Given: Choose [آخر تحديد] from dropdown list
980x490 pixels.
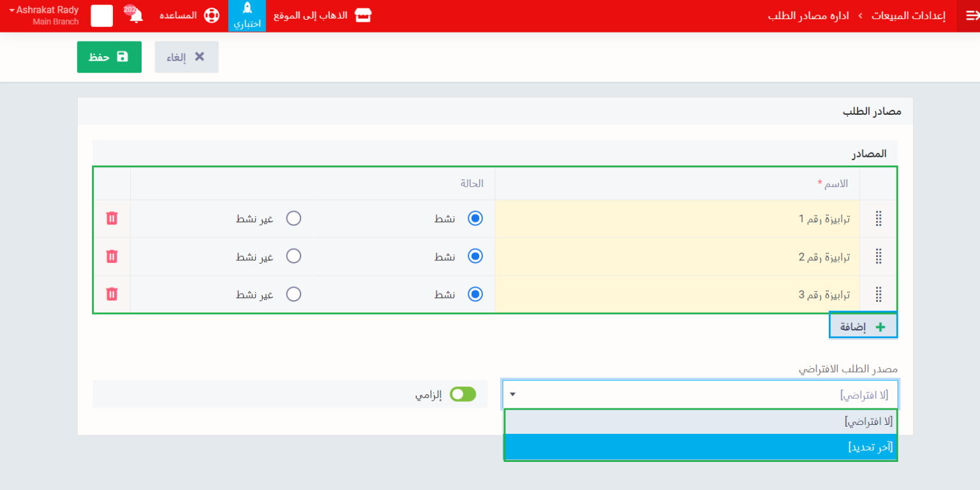Looking at the screenshot, I should click(701, 447).
